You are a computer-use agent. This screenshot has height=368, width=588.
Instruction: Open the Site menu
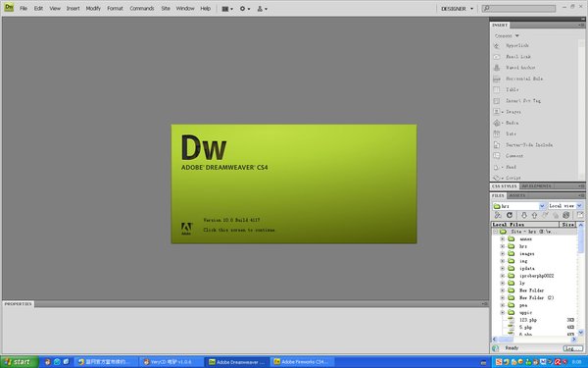point(166,8)
